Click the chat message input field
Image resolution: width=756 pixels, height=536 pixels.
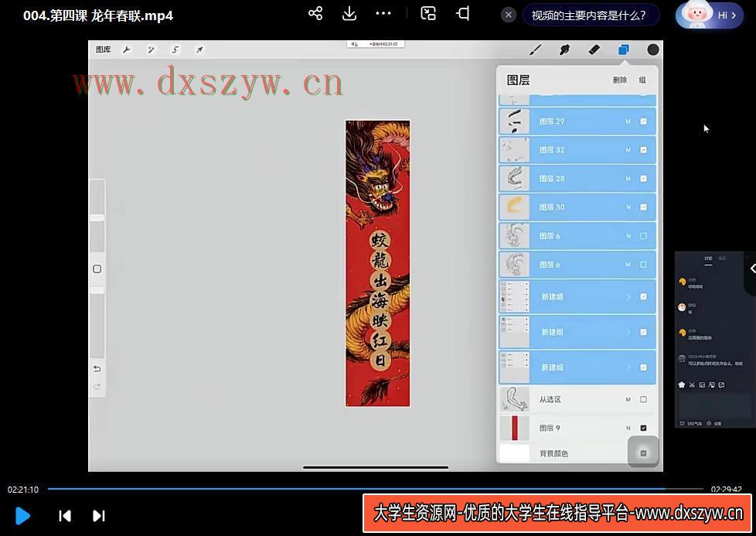[x=715, y=405]
